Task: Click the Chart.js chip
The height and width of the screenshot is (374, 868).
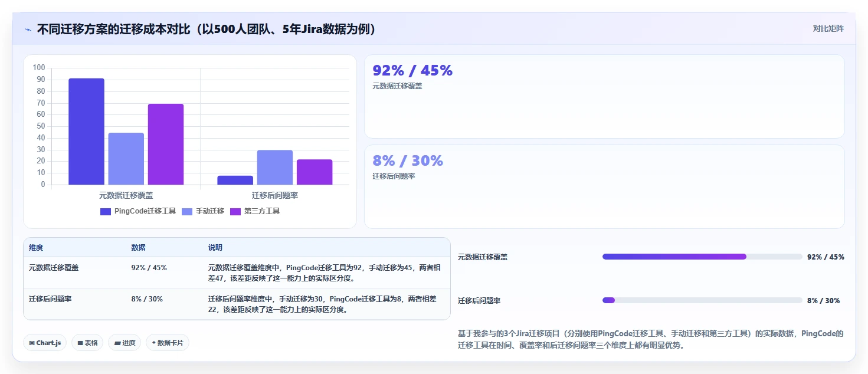Action: (x=45, y=343)
